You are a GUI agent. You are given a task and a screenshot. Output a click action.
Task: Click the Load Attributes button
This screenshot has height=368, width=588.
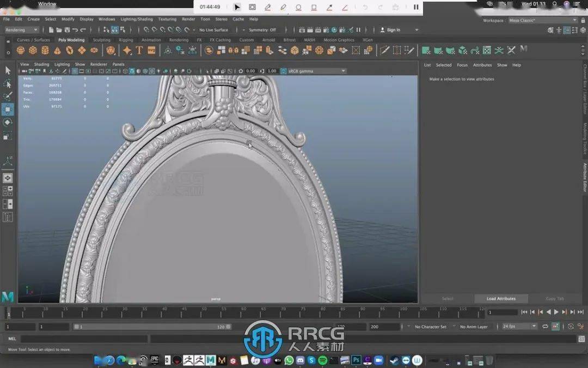[x=500, y=299]
